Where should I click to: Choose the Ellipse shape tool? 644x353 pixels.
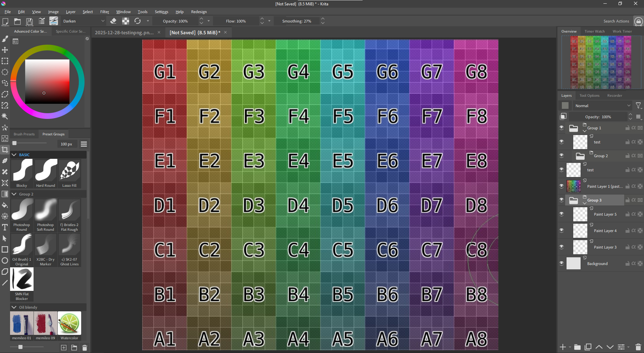tap(5, 261)
